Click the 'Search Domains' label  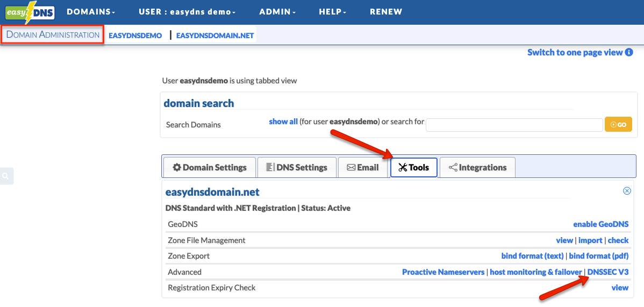tap(193, 125)
